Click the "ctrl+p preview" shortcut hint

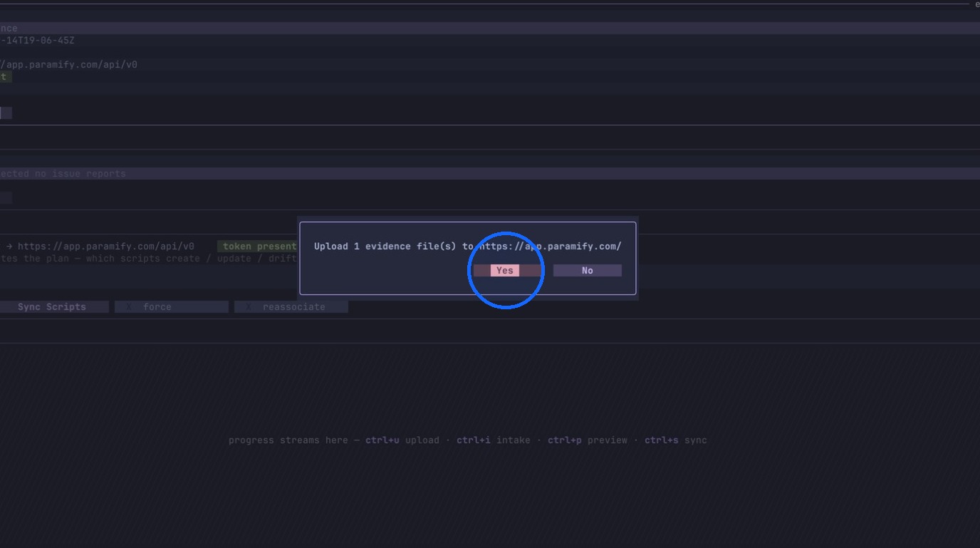click(x=588, y=440)
